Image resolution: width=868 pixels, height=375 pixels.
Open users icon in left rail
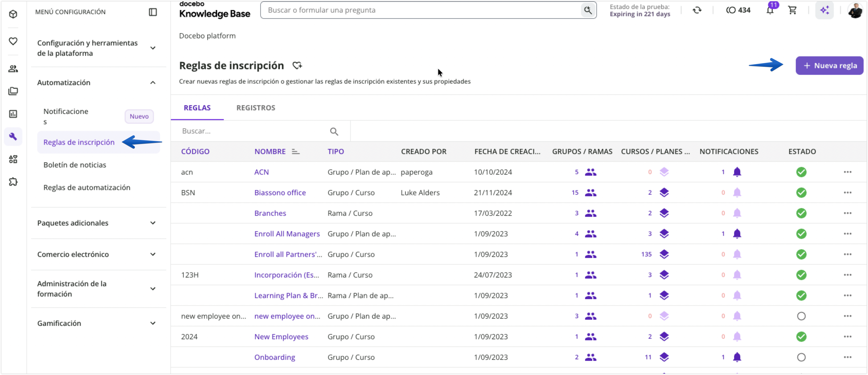pyautogui.click(x=13, y=69)
